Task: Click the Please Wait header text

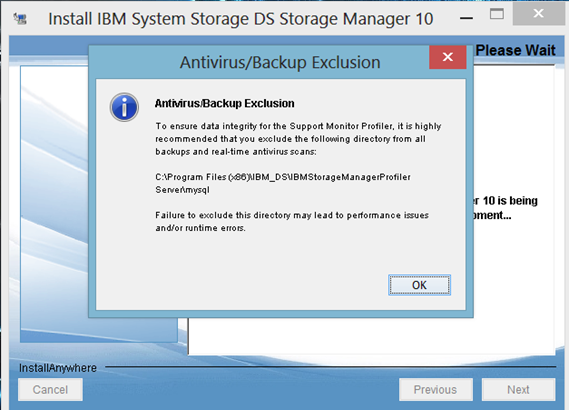Action: point(515,50)
